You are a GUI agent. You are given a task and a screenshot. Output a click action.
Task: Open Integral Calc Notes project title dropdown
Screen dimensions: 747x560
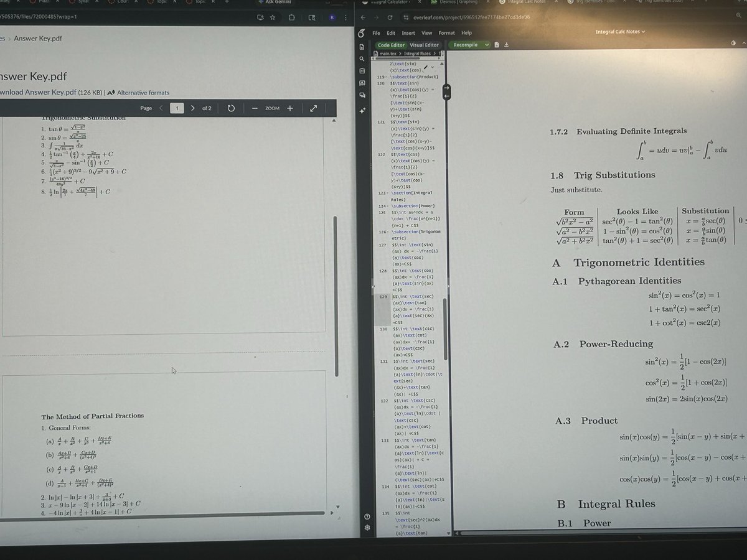(x=621, y=32)
